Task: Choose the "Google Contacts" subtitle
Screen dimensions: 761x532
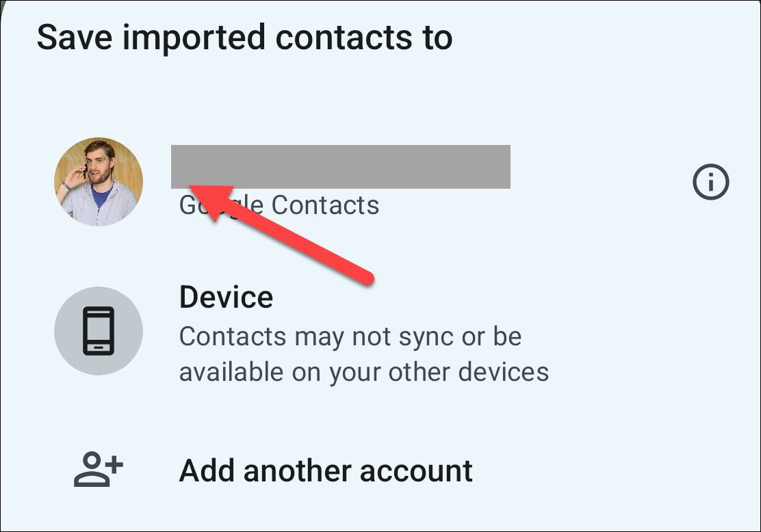Action: point(279,205)
